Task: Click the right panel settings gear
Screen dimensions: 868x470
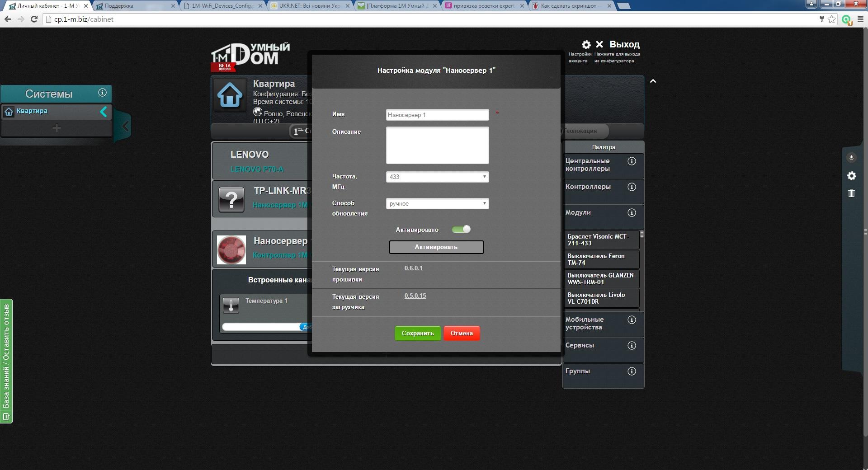Action: [x=851, y=176]
